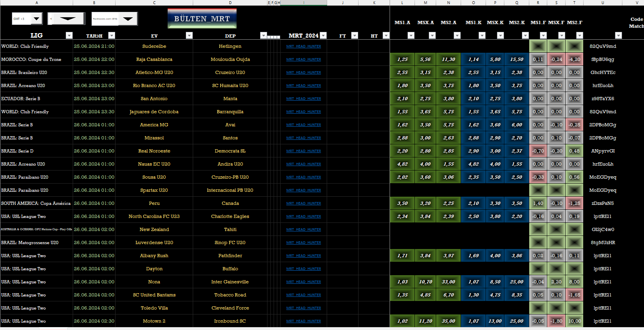This screenshot has width=644, height=330.
Task: Open the MS2.K column filter arrow
Action: [x=525, y=36]
